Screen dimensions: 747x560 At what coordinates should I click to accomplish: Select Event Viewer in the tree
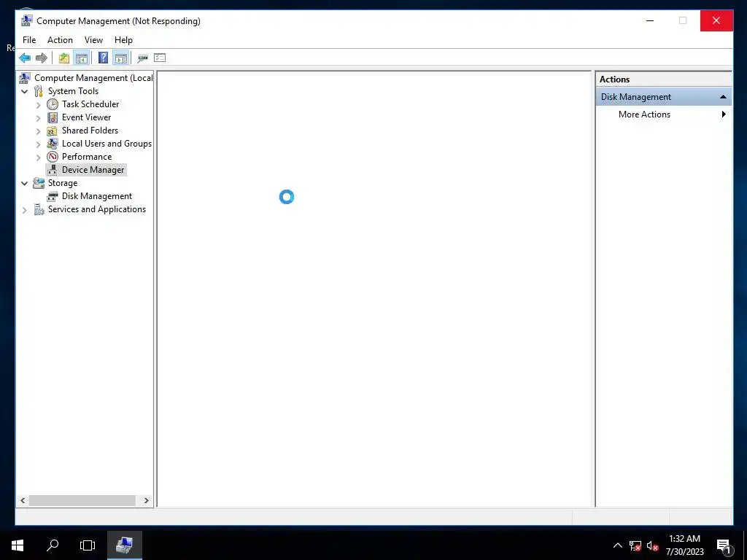point(86,117)
